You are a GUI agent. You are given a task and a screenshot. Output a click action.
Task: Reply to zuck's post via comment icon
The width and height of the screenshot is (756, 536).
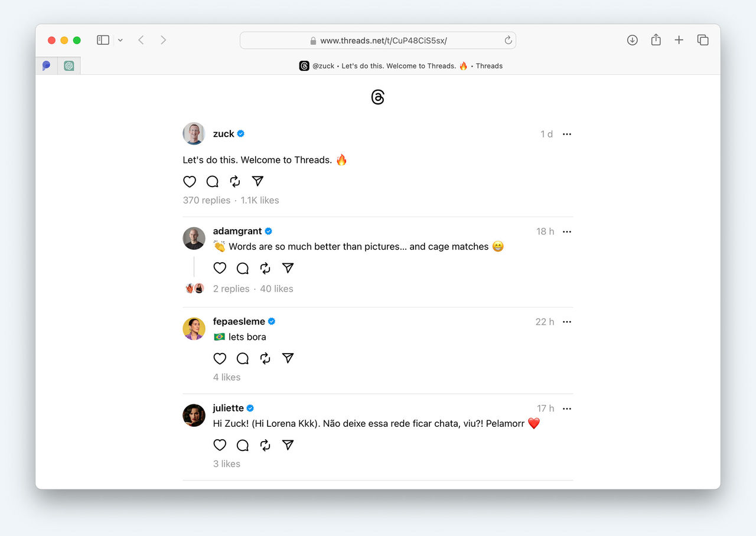(x=213, y=182)
